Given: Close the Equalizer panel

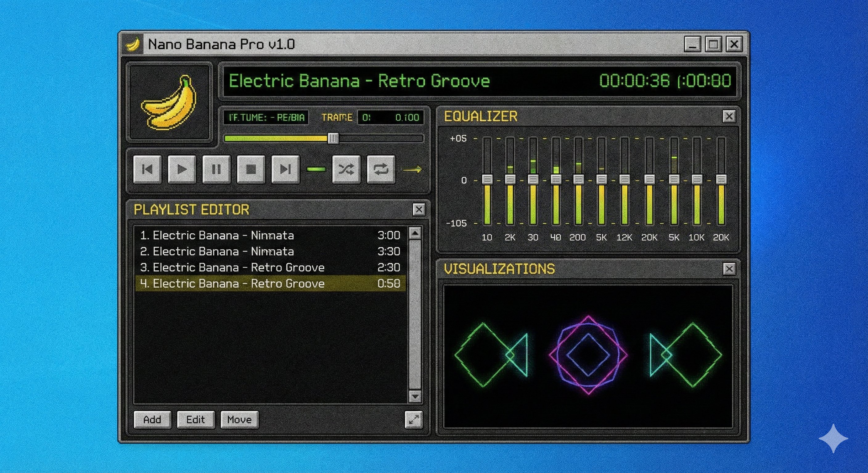Looking at the screenshot, I should tap(729, 116).
